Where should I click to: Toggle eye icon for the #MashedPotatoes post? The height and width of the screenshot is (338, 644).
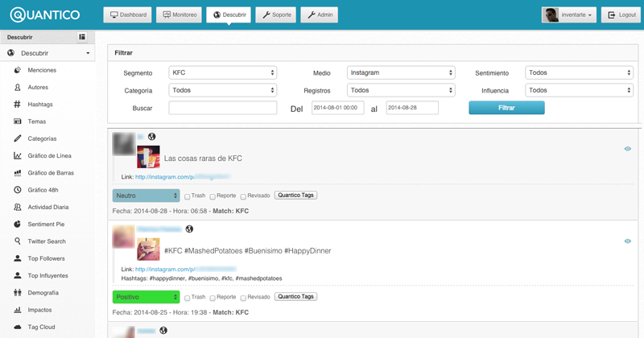(628, 241)
